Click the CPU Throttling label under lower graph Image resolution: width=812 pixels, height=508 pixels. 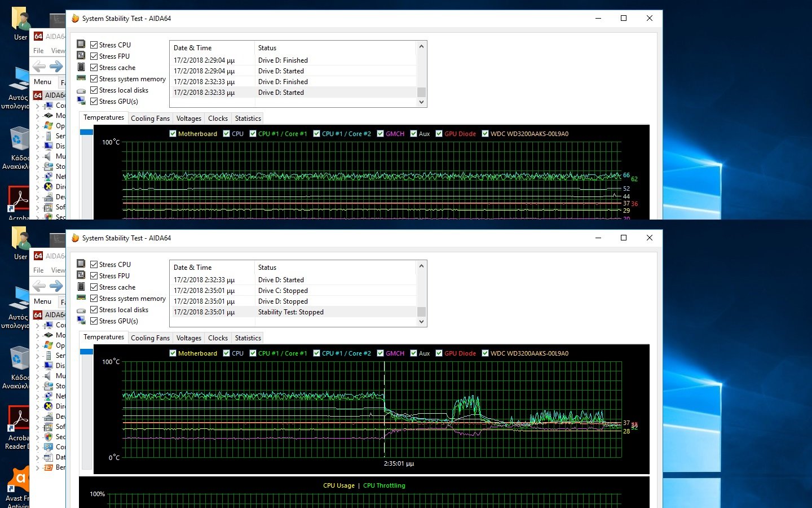pyautogui.click(x=384, y=485)
